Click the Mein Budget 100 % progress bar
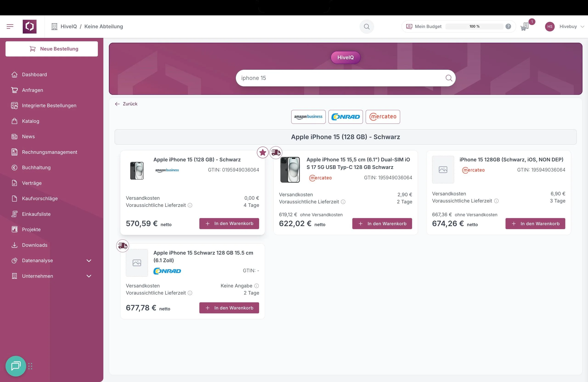This screenshot has height=382, width=588. click(474, 26)
